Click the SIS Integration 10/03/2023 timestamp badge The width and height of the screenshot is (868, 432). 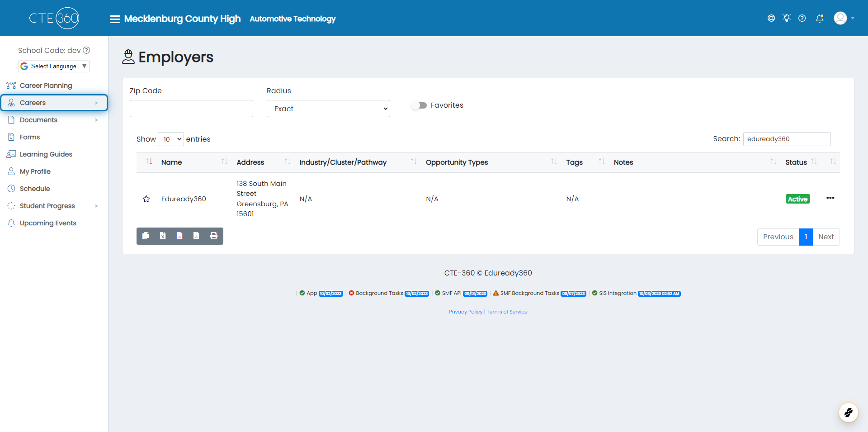[659, 294]
